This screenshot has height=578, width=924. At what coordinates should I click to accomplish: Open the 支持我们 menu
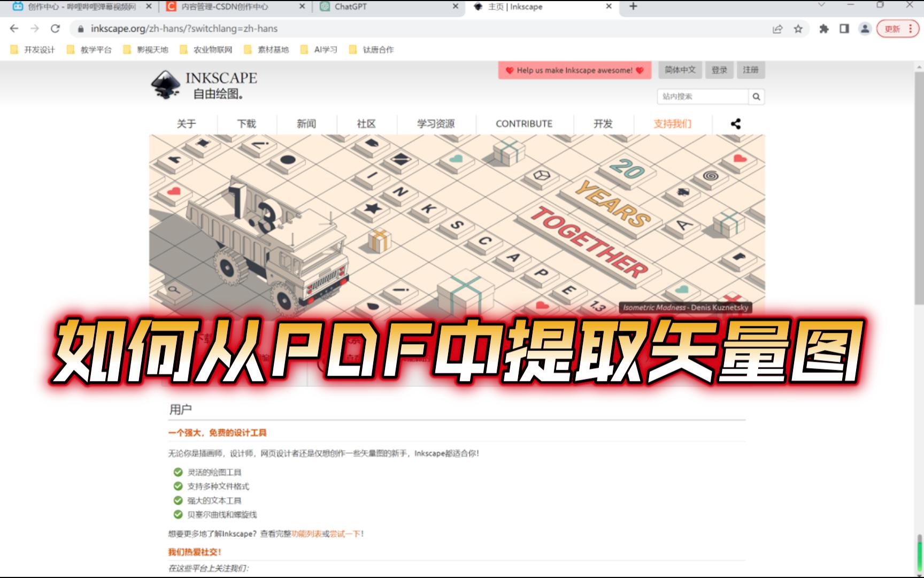pos(672,124)
